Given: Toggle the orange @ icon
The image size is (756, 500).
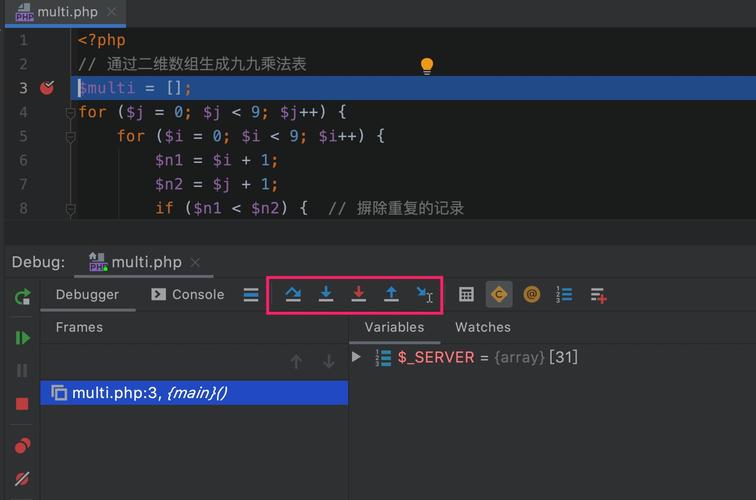Looking at the screenshot, I should pos(531,294).
